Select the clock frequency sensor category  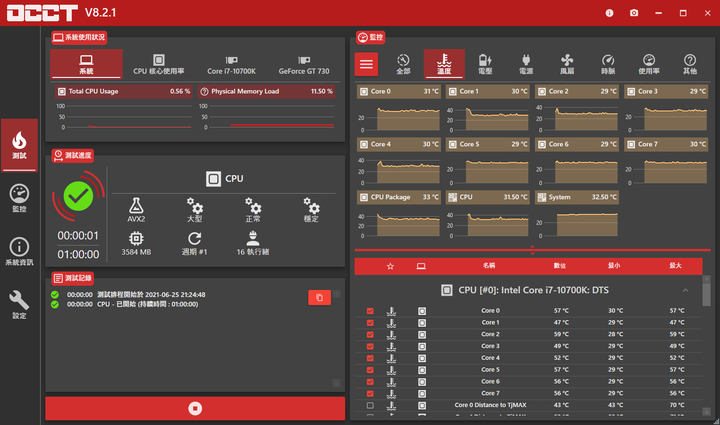608,64
